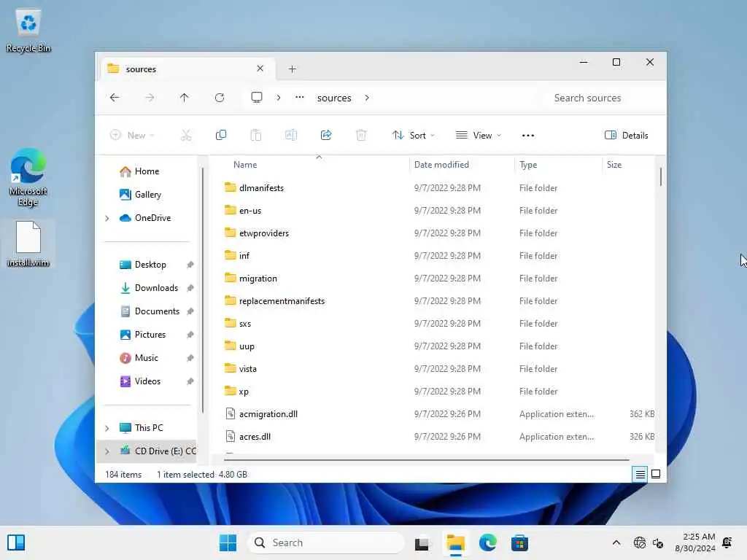Viewport: 747px width, 560px height.
Task: Sort by Name column header
Action: pos(245,165)
